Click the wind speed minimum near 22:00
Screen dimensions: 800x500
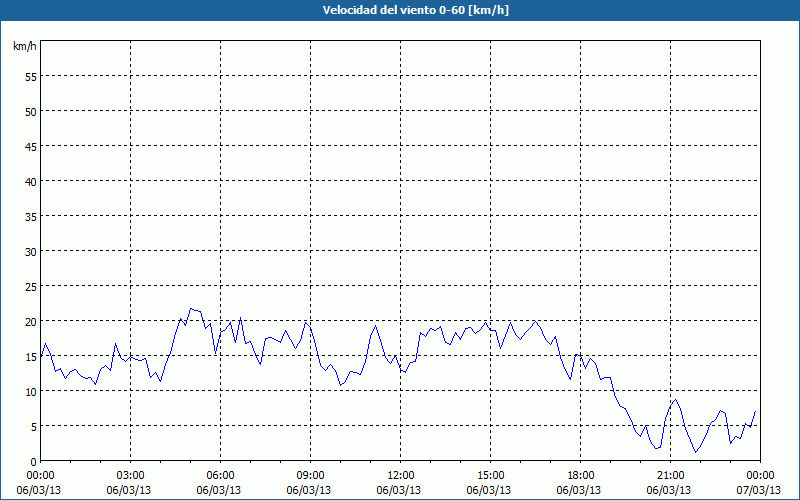695,452
